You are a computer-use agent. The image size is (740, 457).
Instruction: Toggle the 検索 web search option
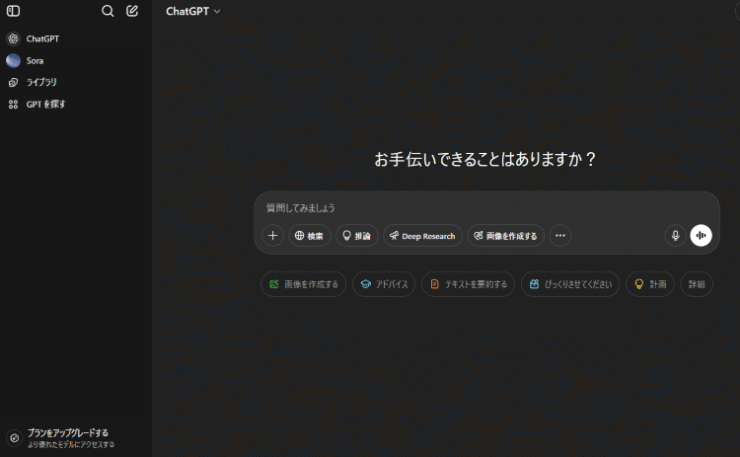pyautogui.click(x=310, y=236)
